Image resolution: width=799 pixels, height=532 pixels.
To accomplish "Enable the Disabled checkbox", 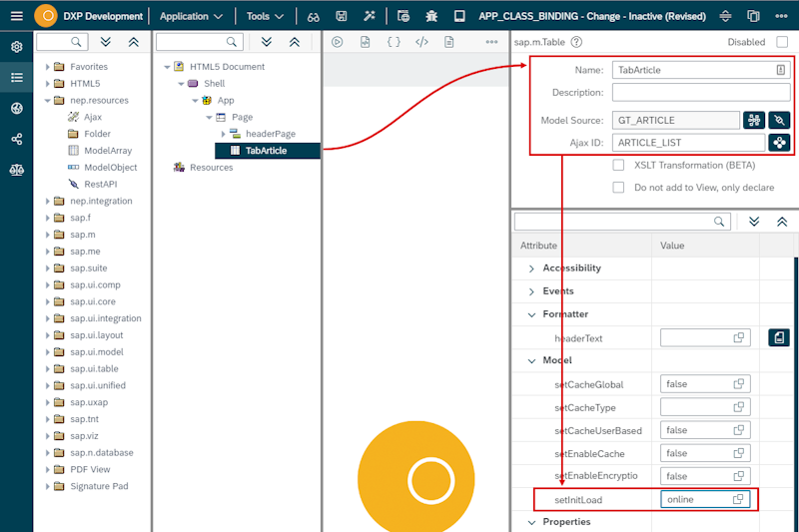I will pyautogui.click(x=782, y=42).
